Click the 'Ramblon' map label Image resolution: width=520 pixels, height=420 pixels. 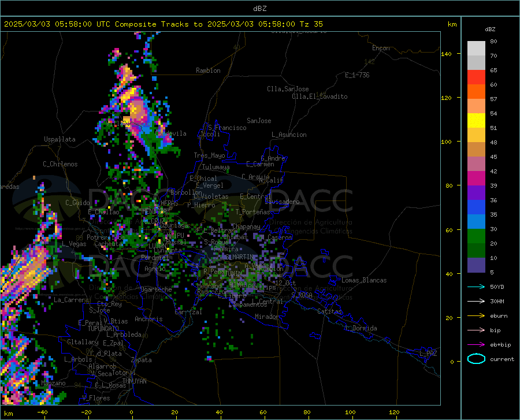[208, 70]
